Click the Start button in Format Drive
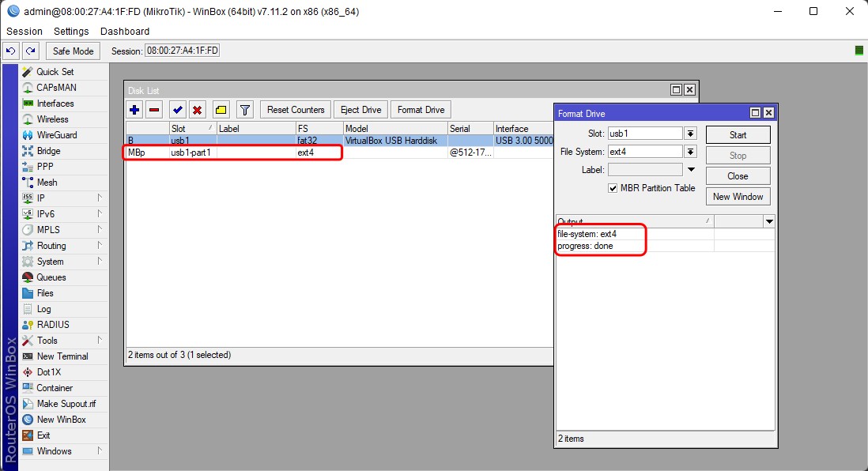868x471 pixels. click(737, 135)
